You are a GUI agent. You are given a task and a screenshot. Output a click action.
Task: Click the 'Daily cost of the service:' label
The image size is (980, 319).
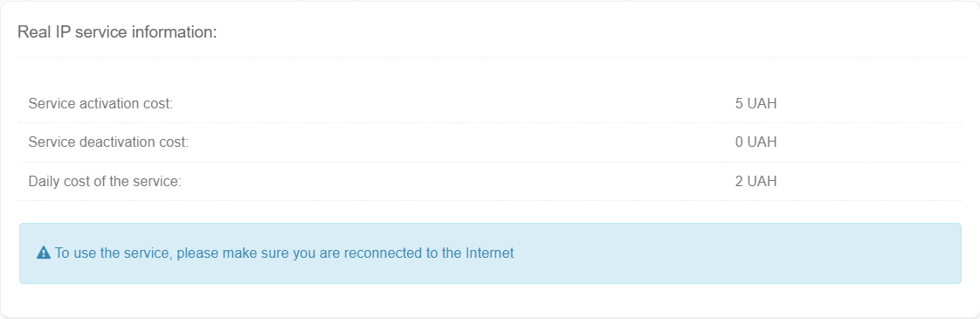click(x=104, y=182)
